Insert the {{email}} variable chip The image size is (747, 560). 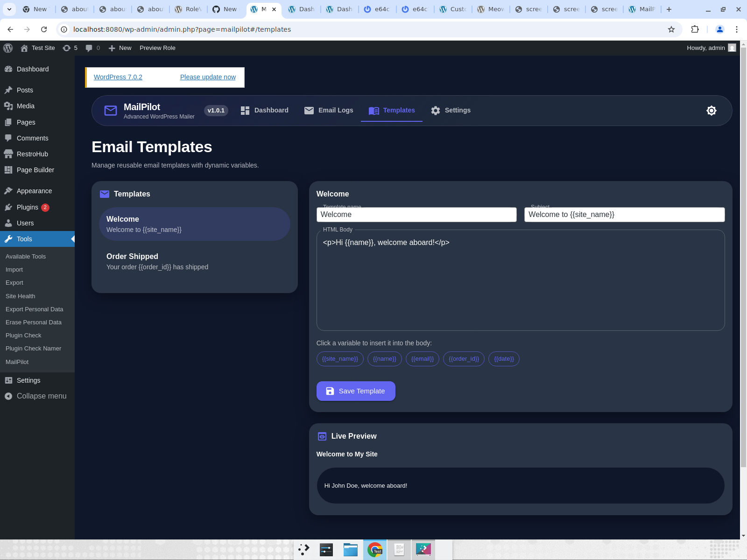click(423, 359)
